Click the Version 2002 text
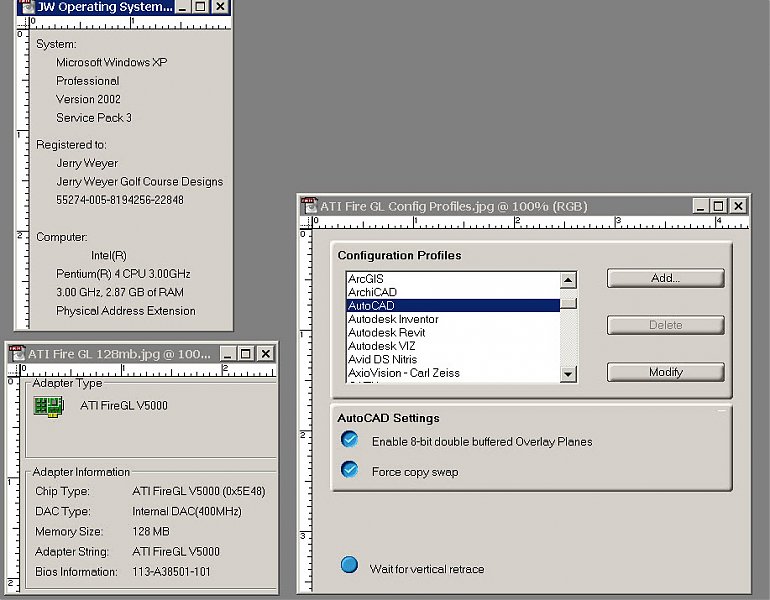The width and height of the screenshot is (770, 600). 88,99
